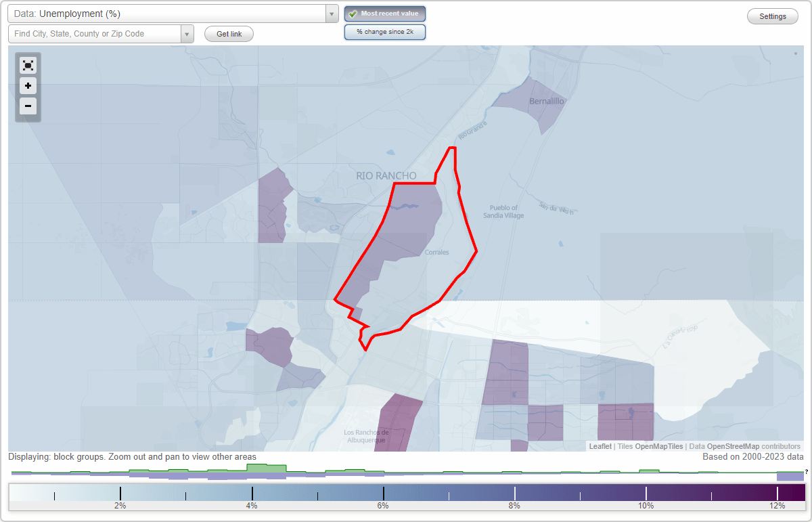Image resolution: width=812 pixels, height=522 pixels.
Task: Open the Settings button
Action: pyautogui.click(x=773, y=16)
